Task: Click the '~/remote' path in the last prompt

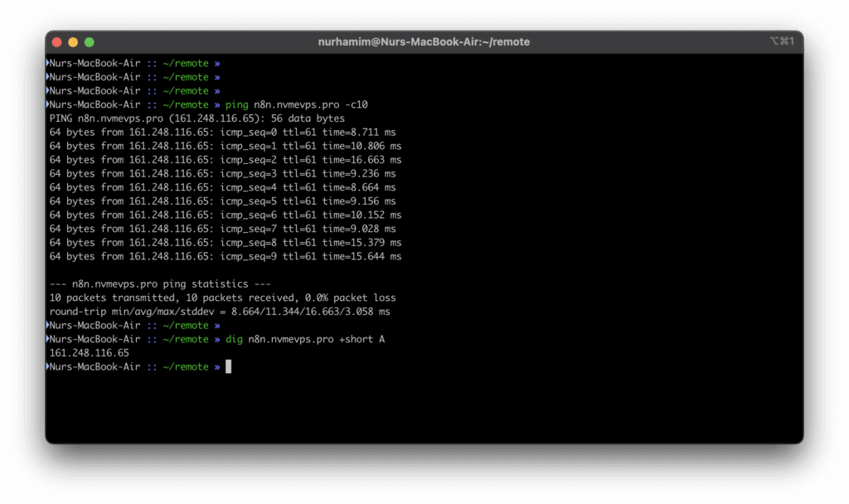Action: [x=185, y=366]
